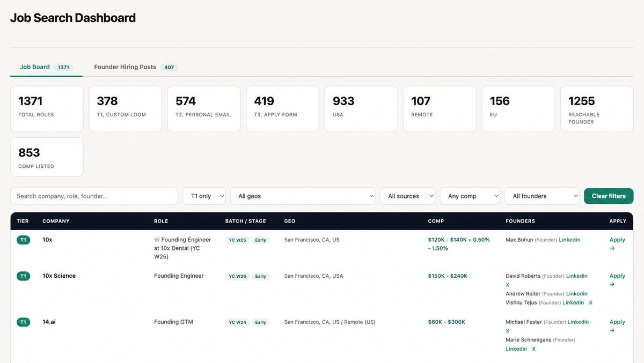Click the 10x Science company name
The height and width of the screenshot is (363, 644).
click(x=59, y=276)
